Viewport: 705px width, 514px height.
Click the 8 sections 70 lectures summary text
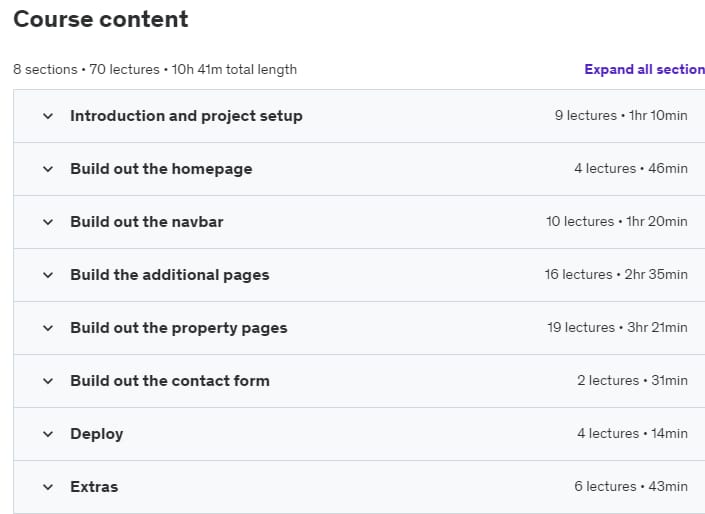[x=155, y=70]
